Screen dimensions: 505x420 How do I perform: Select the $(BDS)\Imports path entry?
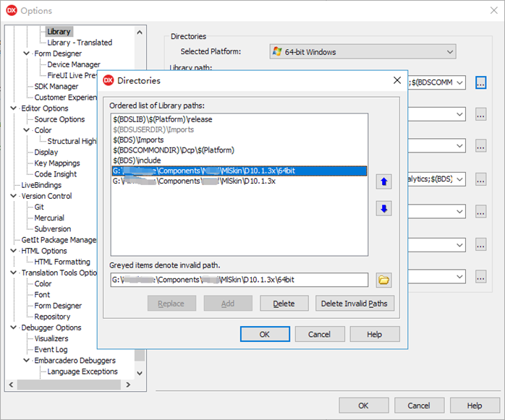click(x=138, y=140)
